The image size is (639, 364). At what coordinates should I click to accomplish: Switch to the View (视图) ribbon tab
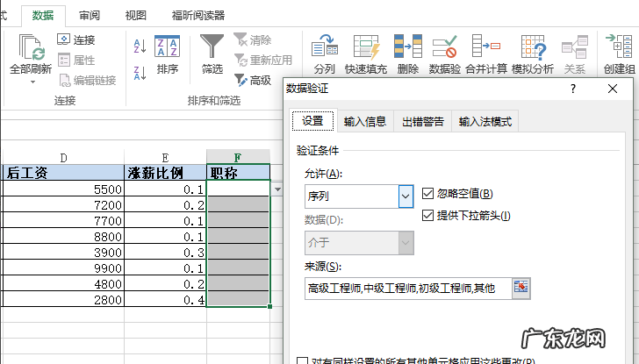click(x=136, y=16)
